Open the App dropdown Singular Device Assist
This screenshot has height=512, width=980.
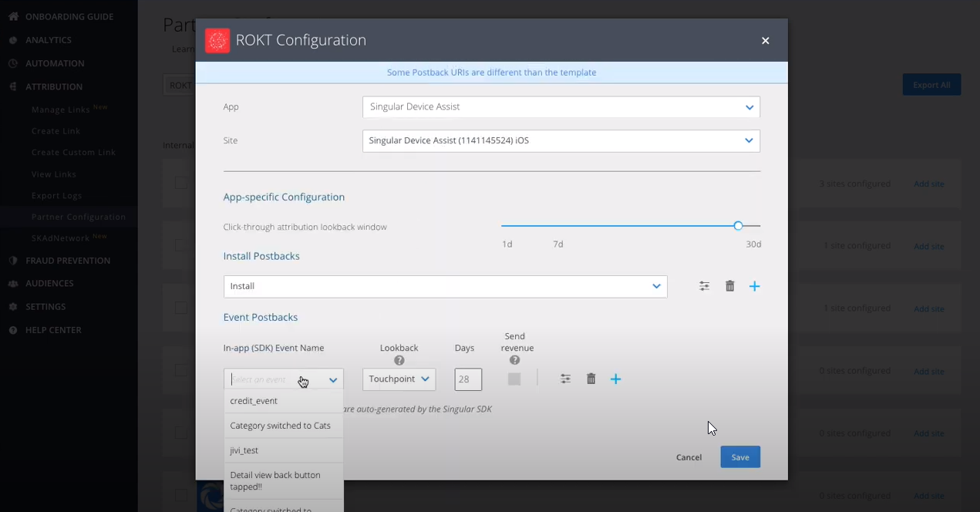[x=561, y=107]
